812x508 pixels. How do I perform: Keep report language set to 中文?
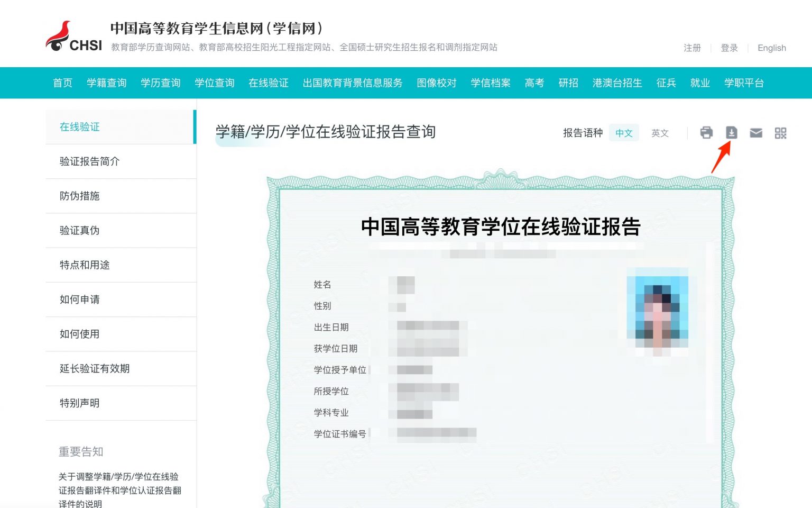coord(624,133)
